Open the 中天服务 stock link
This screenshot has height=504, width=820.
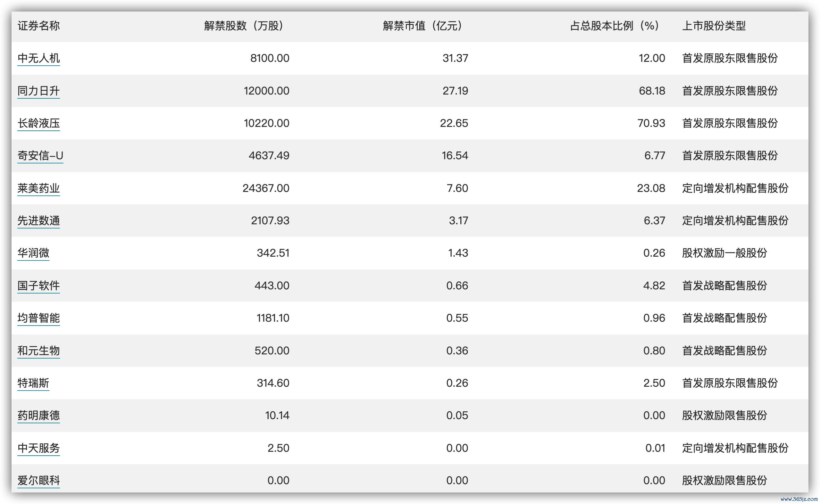click(x=39, y=448)
